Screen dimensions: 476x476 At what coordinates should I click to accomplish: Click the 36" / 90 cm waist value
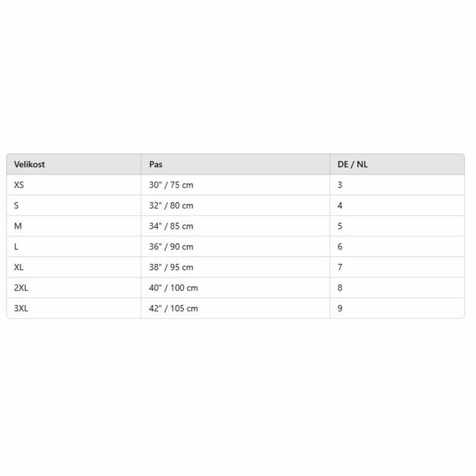[171, 247]
